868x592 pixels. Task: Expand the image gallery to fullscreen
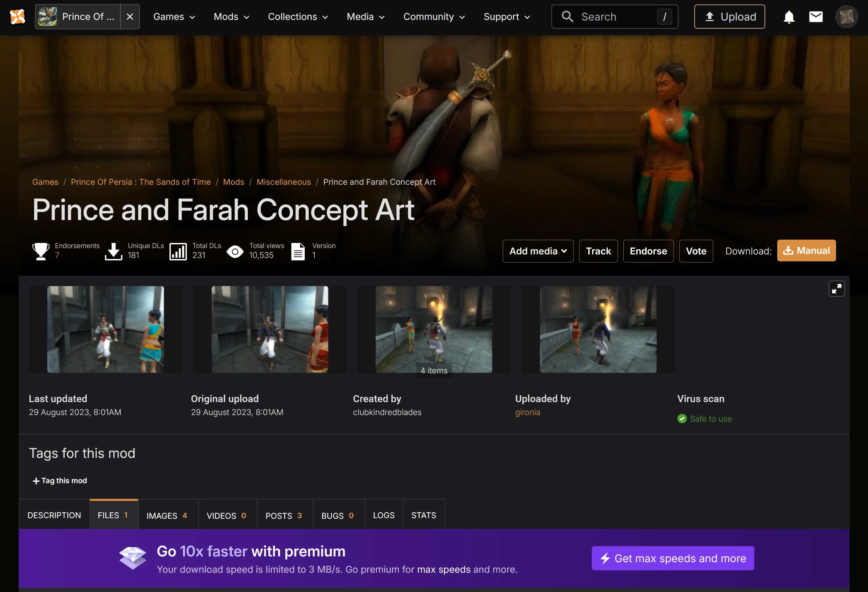click(837, 289)
